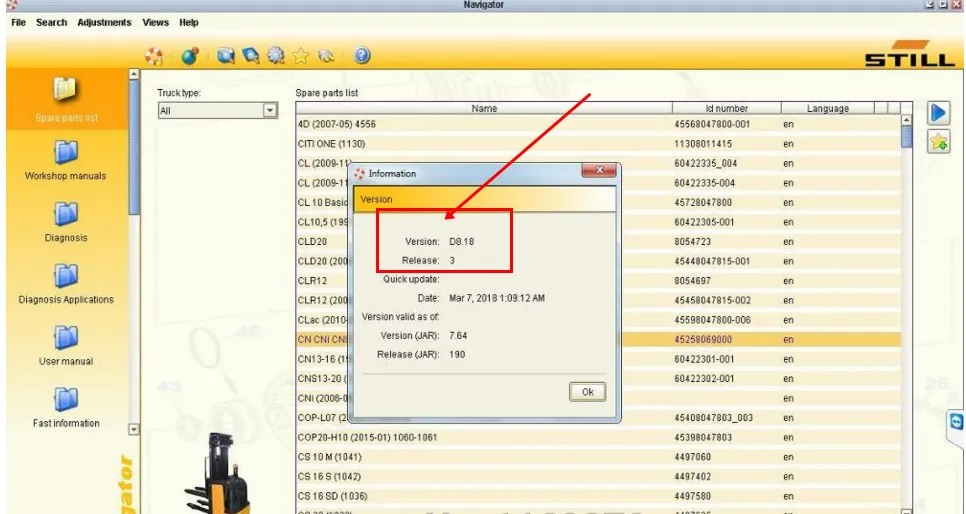Click the sidebar scroll down arrow
This screenshot has height=514, width=966.
tap(134, 429)
